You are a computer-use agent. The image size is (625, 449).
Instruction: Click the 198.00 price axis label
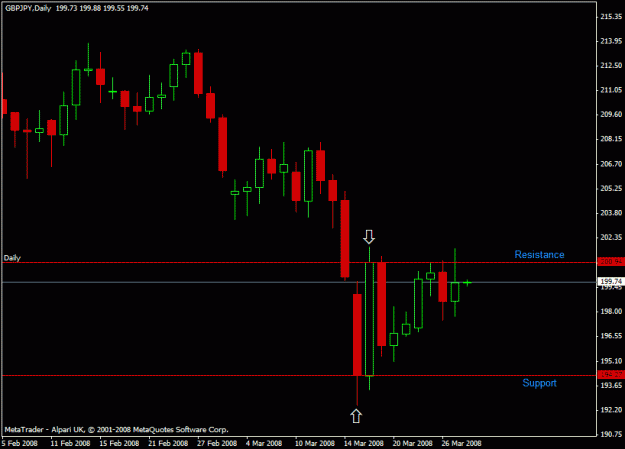coord(611,311)
